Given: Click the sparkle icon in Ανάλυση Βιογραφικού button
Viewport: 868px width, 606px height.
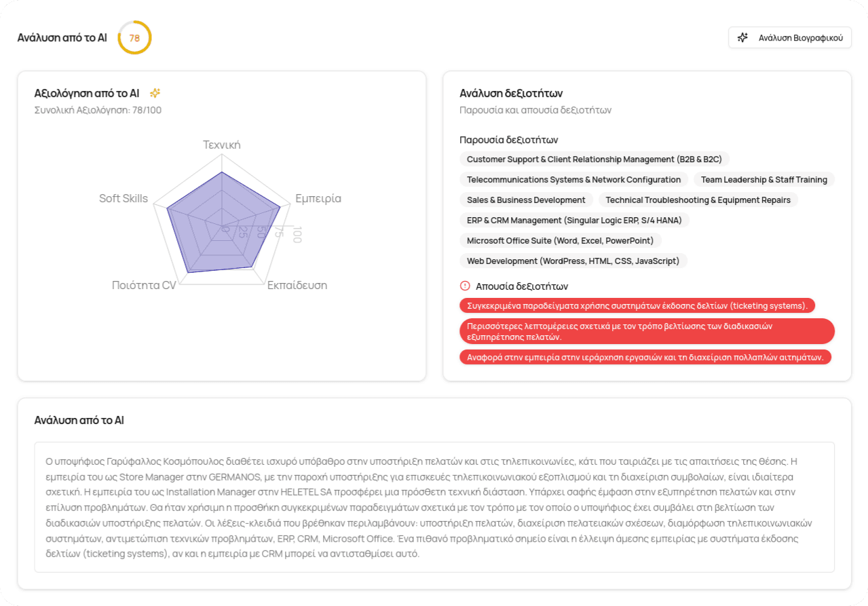Looking at the screenshot, I should point(743,38).
